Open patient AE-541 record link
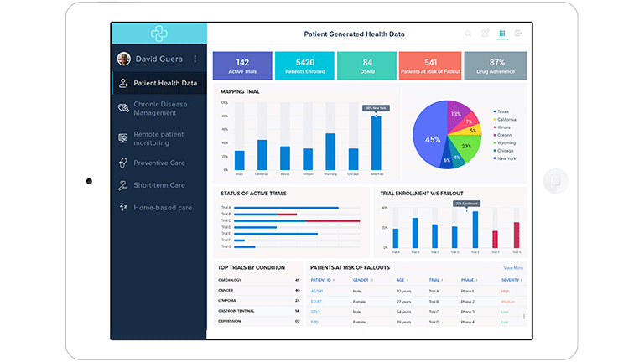 click(317, 291)
